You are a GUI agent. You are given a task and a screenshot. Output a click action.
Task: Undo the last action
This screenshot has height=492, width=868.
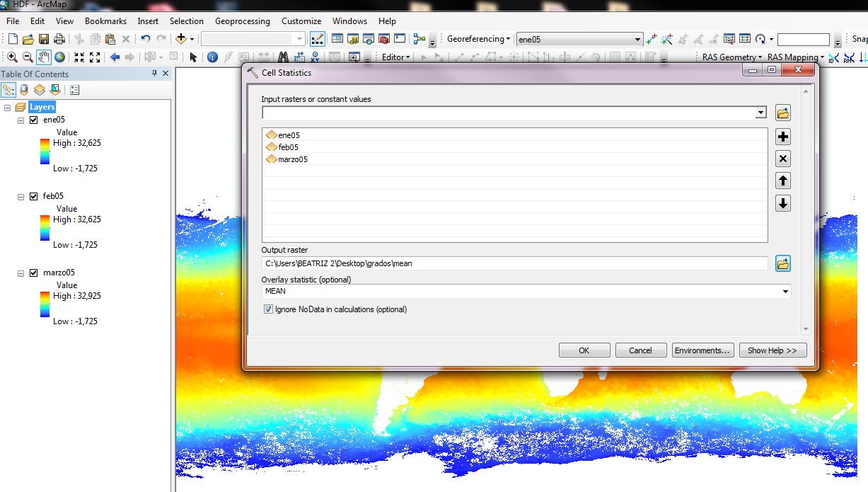tap(145, 39)
